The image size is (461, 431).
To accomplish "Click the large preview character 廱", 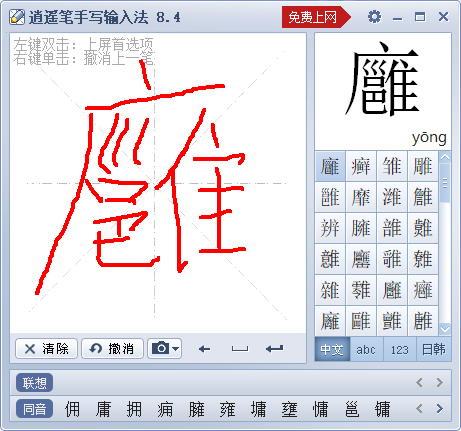I will [x=382, y=79].
